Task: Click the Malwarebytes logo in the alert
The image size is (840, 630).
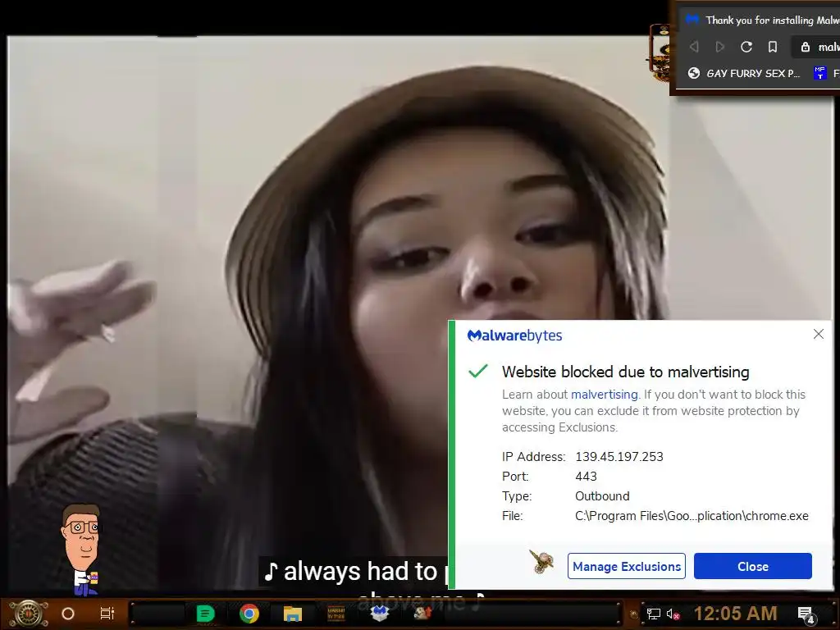Action: 514,336
